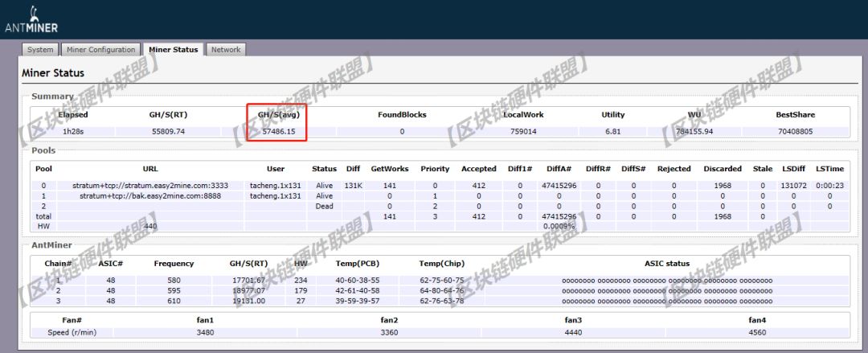The width and height of the screenshot is (868, 353).
Task: Click the HW percentage 0.0009%
Action: (x=559, y=226)
